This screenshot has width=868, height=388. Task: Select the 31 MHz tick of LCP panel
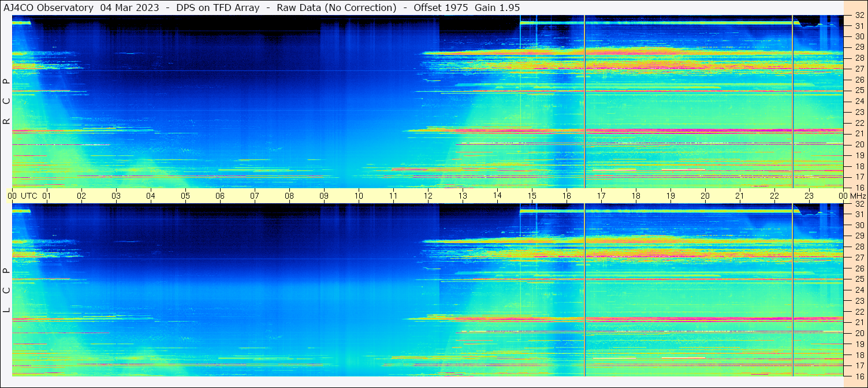point(859,214)
